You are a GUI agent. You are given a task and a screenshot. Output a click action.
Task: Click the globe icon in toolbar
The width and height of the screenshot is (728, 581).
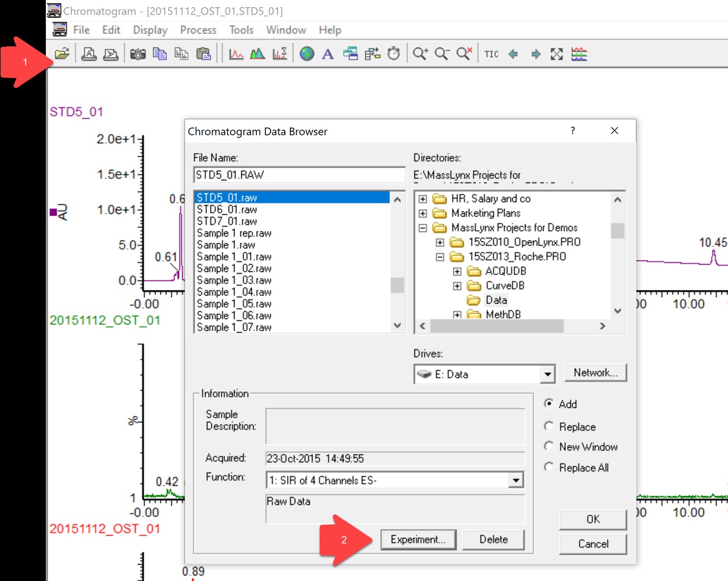click(307, 54)
